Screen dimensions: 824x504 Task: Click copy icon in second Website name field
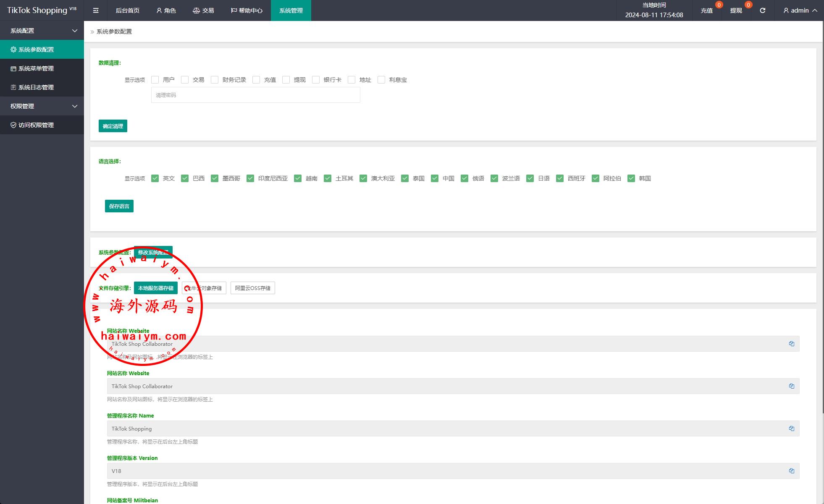point(791,386)
